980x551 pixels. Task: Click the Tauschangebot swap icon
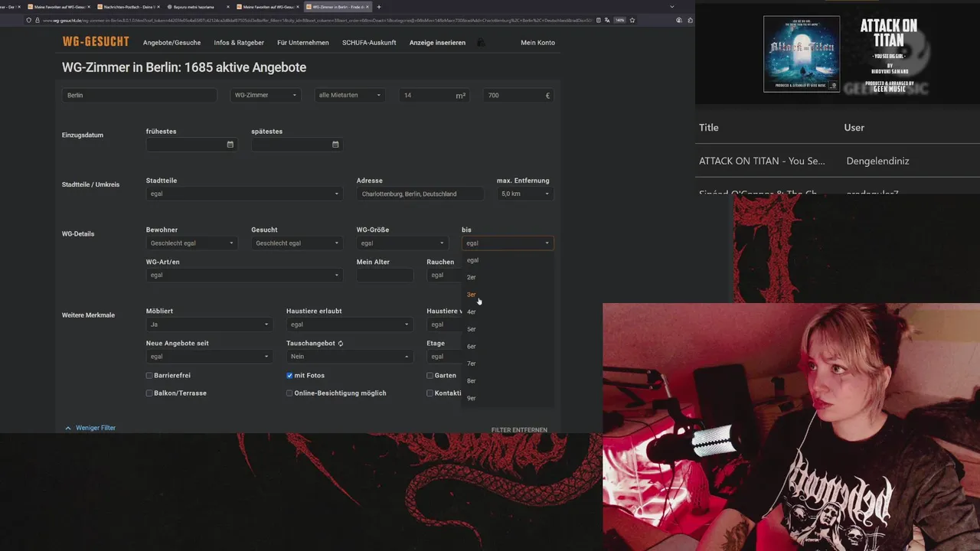pyautogui.click(x=341, y=344)
